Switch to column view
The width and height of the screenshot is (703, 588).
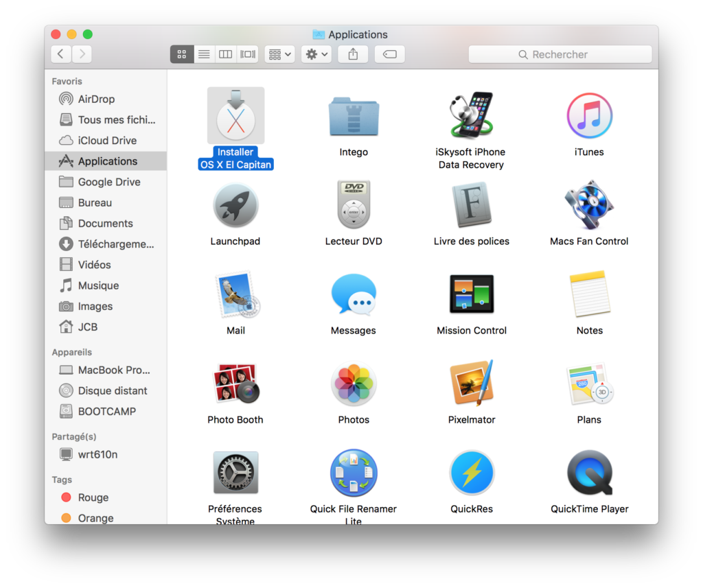tap(225, 54)
